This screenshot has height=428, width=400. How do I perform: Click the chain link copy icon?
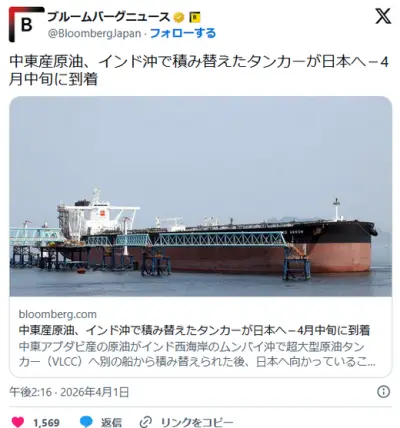[146, 422]
